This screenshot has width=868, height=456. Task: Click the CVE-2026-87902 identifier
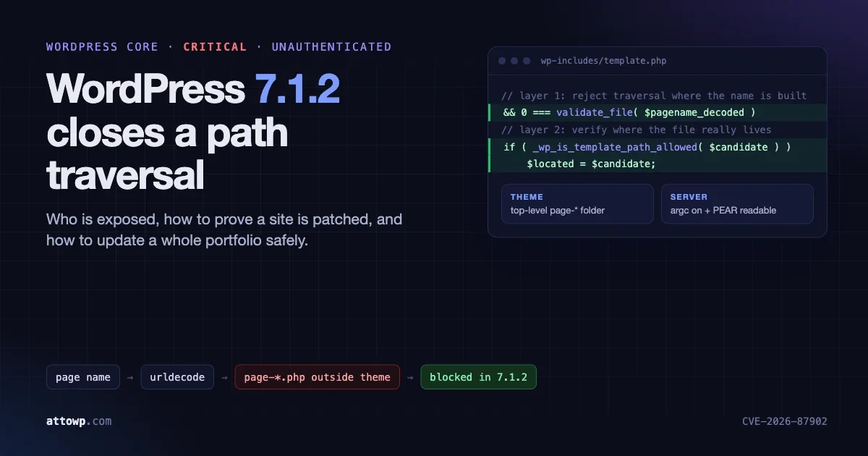click(785, 421)
